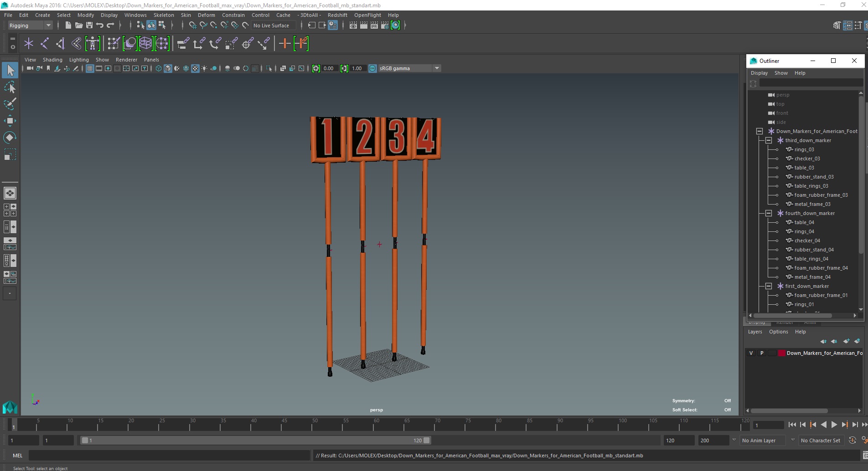Collapse the first_down_marker node
Viewport: 868px width, 471px height.
(769, 286)
